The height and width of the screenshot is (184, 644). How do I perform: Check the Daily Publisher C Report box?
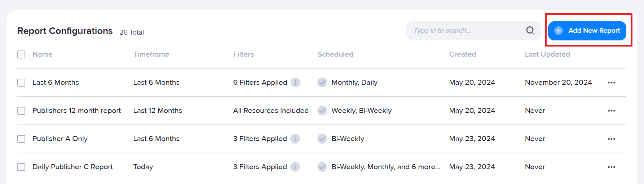[21, 167]
